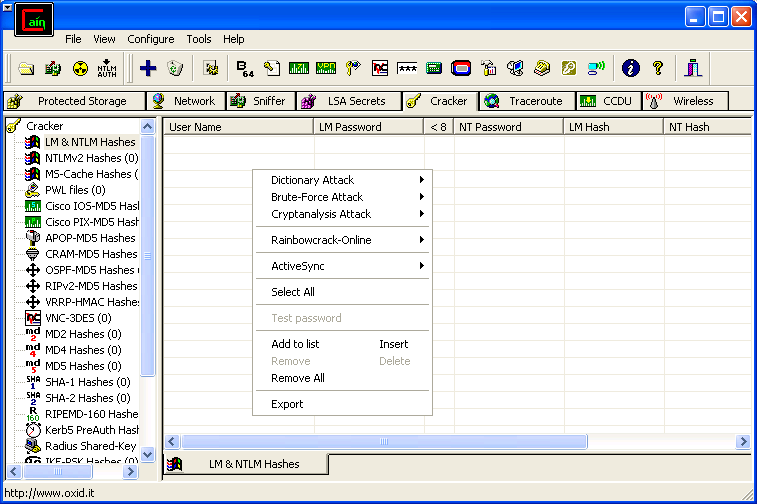757x504 pixels.
Task: Expand the Cryptanalysis Attack submenu arrow
Action: [x=421, y=213]
